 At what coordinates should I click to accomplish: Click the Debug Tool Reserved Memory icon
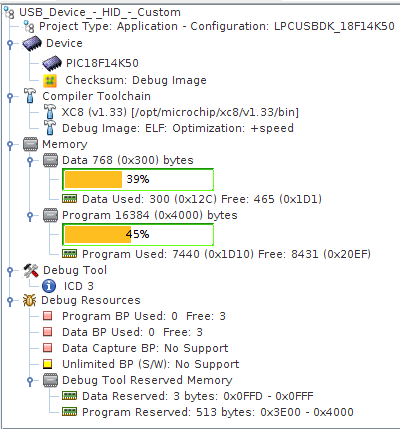click(x=50, y=380)
